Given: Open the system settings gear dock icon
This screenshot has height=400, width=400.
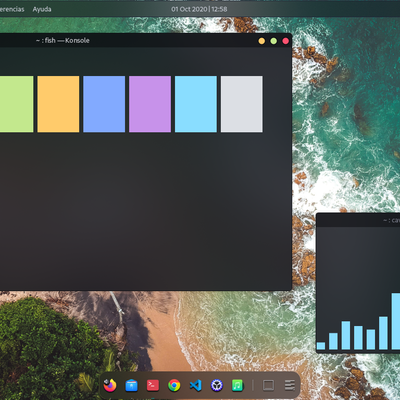Looking at the screenshot, I should (x=217, y=385).
